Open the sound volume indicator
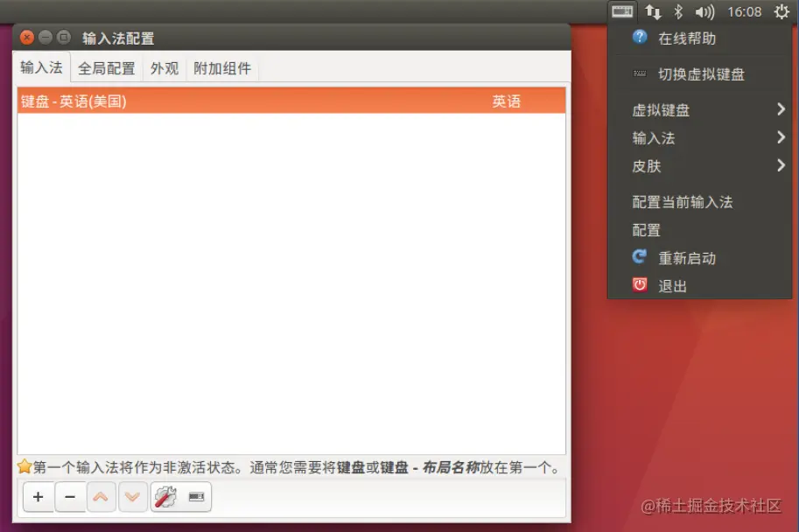 coord(704,11)
